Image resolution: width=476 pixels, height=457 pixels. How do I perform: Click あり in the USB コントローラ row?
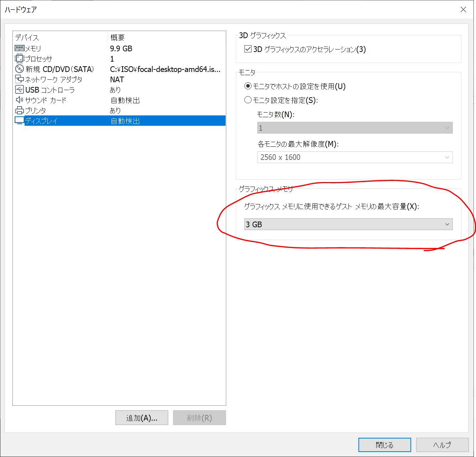pos(115,90)
